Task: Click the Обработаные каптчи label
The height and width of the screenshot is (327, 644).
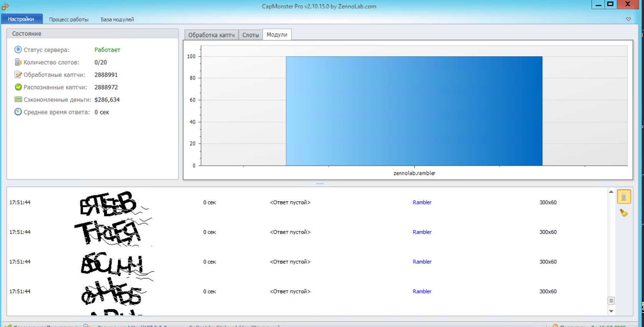Action: [54, 75]
